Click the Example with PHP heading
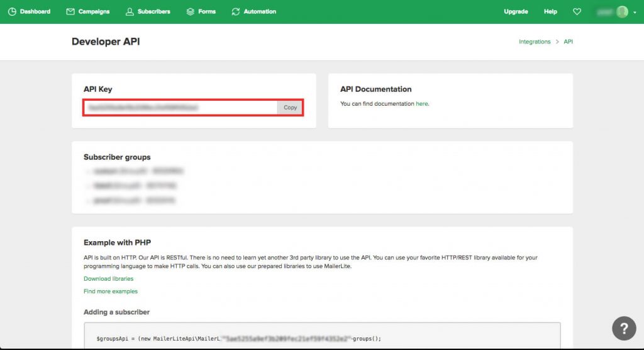 click(117, 242)
